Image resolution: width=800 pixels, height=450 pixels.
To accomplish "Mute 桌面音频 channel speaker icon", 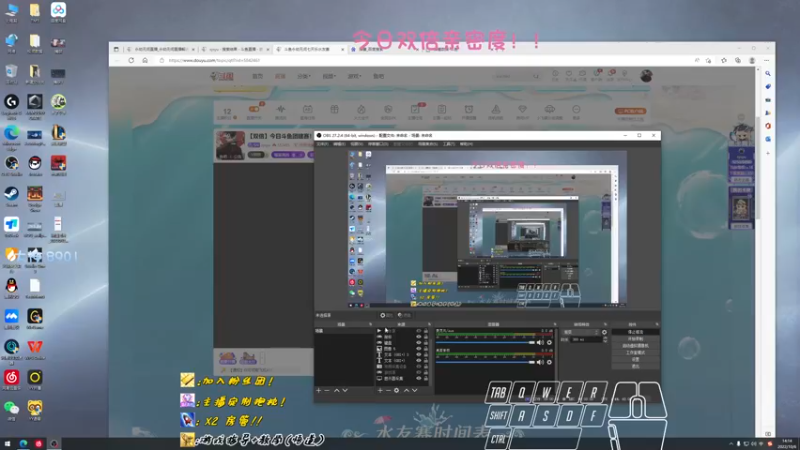I will coord(540,362).
